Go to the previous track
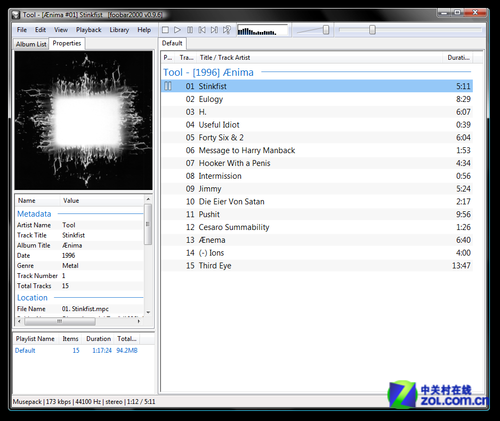 click(x=202, y=30)
